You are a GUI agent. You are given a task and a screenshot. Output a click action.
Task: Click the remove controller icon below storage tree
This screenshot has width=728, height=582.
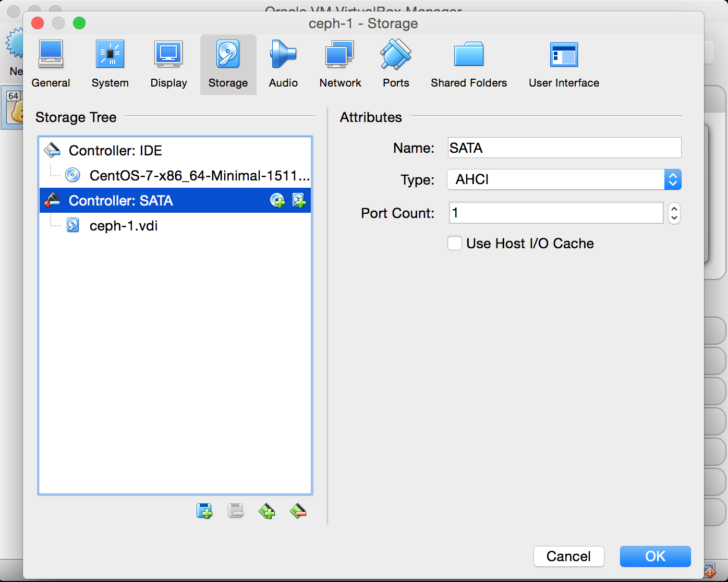tap(298, 511)
